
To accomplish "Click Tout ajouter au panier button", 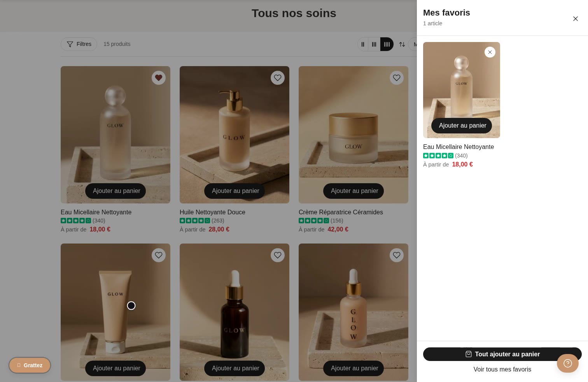I will pos(502,354).
